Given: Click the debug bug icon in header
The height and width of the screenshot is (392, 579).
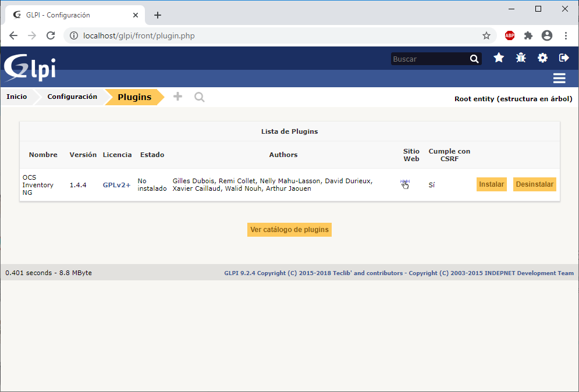Looking at the screenshot, I should coord(521,58).
